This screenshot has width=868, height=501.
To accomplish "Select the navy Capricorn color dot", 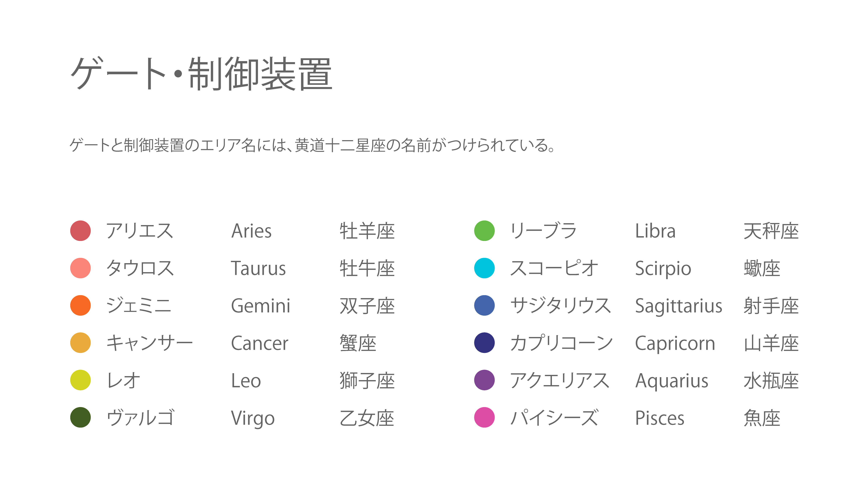I will (x=484, y=343).
